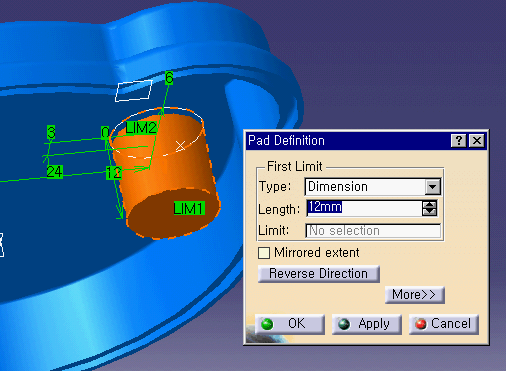Close the Pad Definition dialog
The width and height of the screenshot is (506, 371).
pos(477,141)
